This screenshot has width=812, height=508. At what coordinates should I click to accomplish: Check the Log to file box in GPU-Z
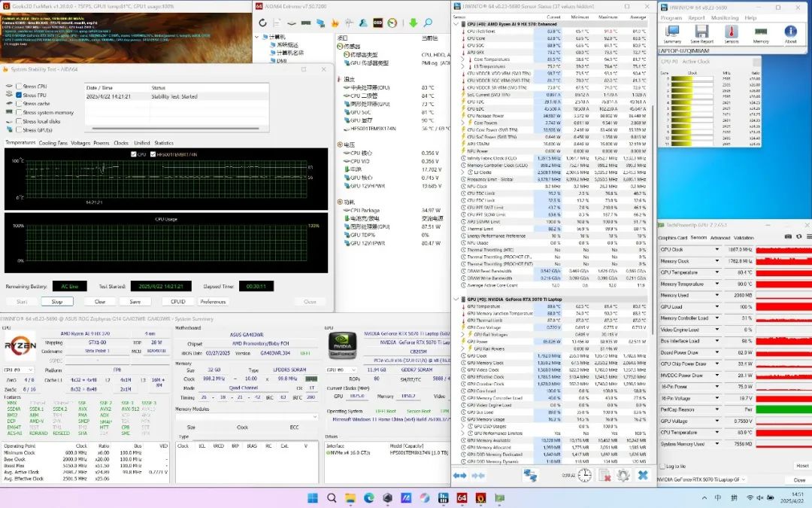pyautogui.click(x=662, y=467)
